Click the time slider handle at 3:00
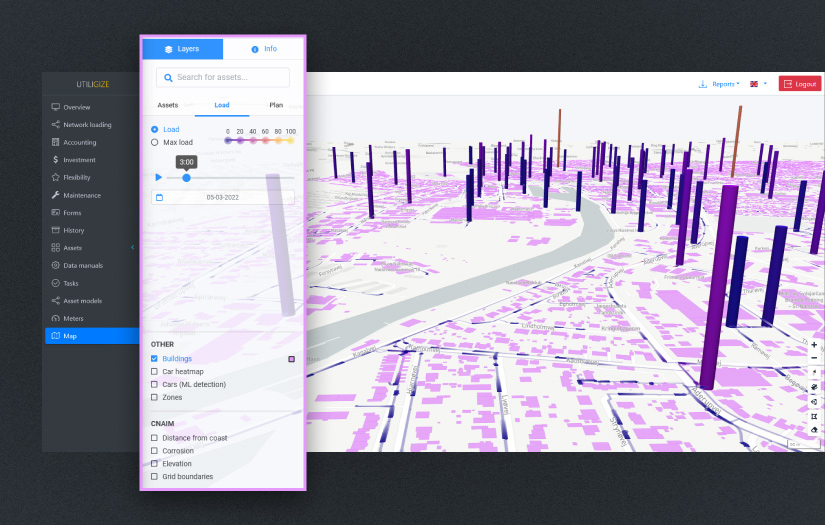Viewport: 825px width, 525px height. (x=186, y=178)
